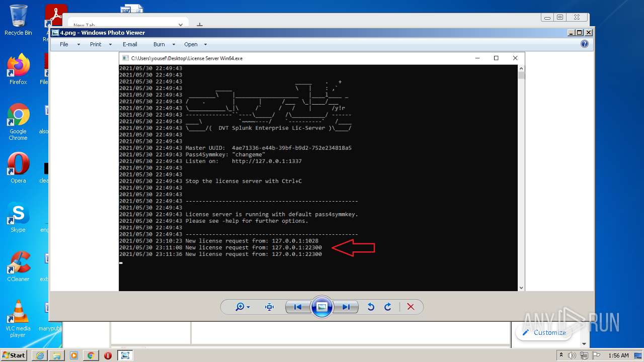Open the Burn menu
This screenshot has width=644, height=362.
coord(159,44)
